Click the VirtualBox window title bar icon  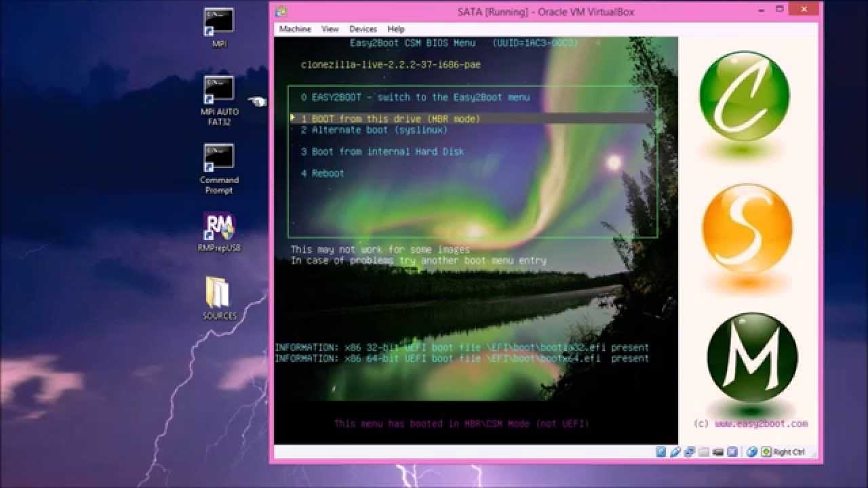[x=281, y=12]
